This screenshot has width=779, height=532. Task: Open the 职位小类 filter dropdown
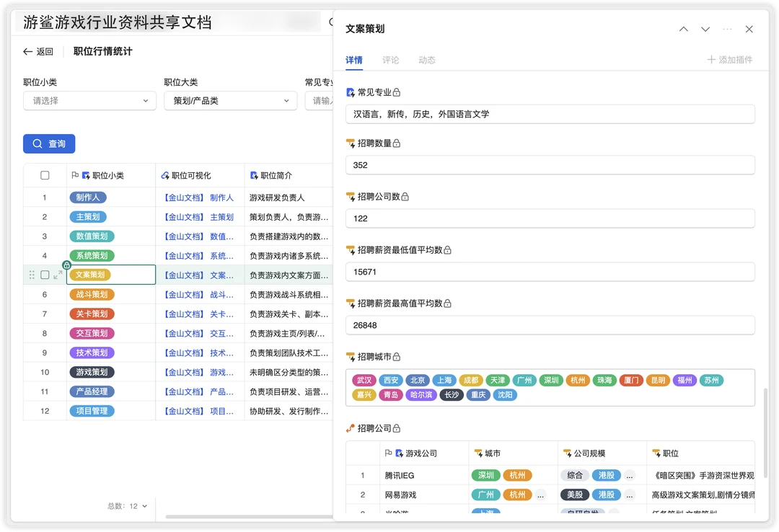[x=89, y=101]
